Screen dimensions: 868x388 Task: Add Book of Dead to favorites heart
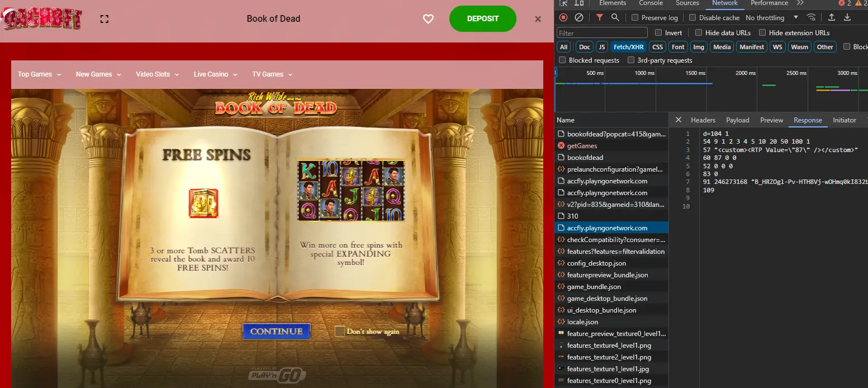click(x=428, y=19)
